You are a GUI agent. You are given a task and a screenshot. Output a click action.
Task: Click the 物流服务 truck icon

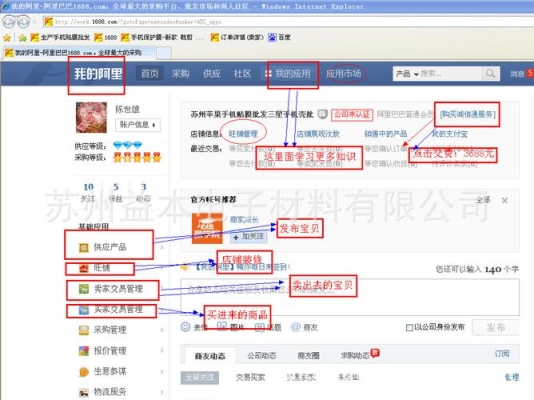84,392
